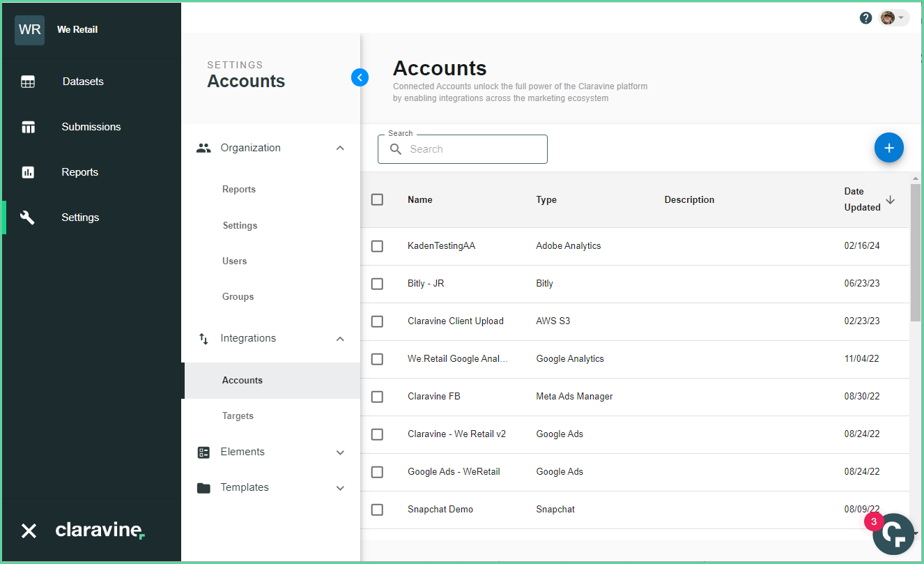Screen dimensions: 924x564
Task: Click the Organization people icon
Action: point(203,148)
